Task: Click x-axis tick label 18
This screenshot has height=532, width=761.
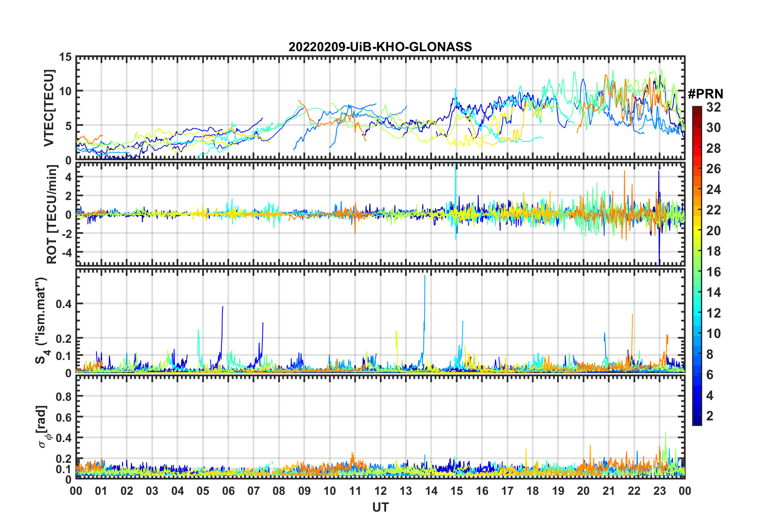Action: [x=533, y=491]
